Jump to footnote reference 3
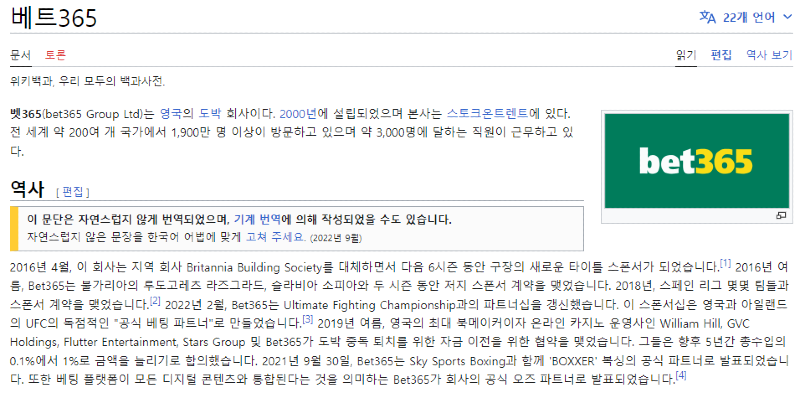This screenshot has width=800, height=398. click(x=308, y=321)
